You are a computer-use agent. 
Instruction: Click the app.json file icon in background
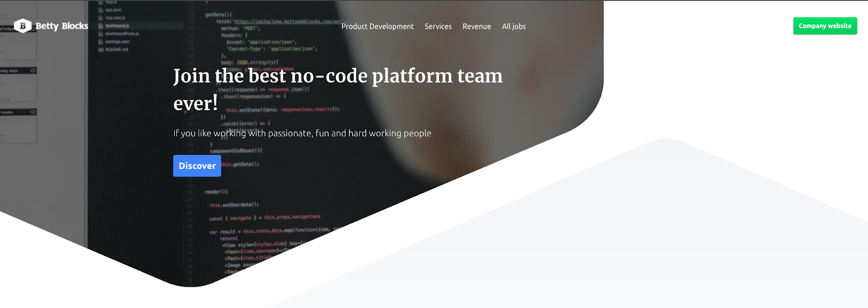[x=101, y=10]
